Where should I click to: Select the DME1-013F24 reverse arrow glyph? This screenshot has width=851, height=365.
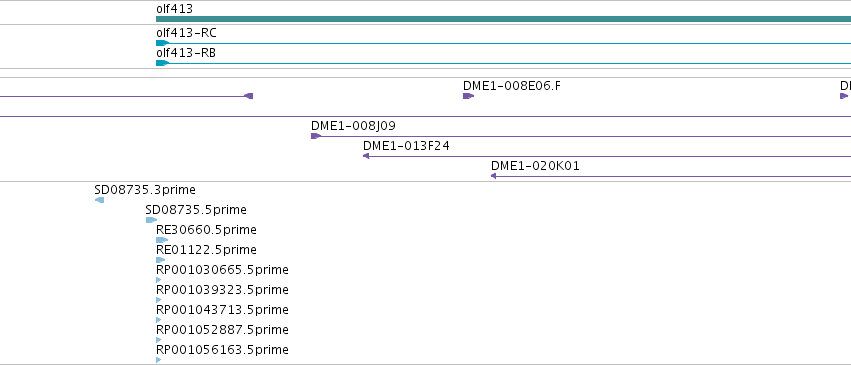pos(366,156)
